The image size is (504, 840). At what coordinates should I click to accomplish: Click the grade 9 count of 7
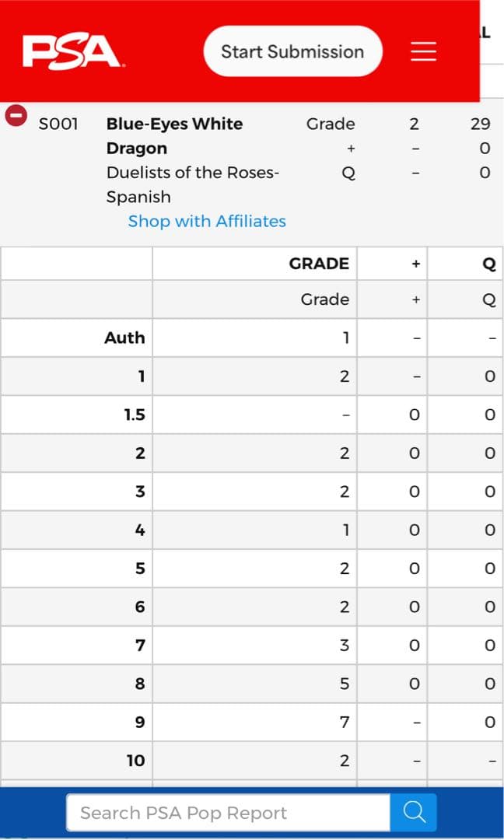(x=345, y=723)
